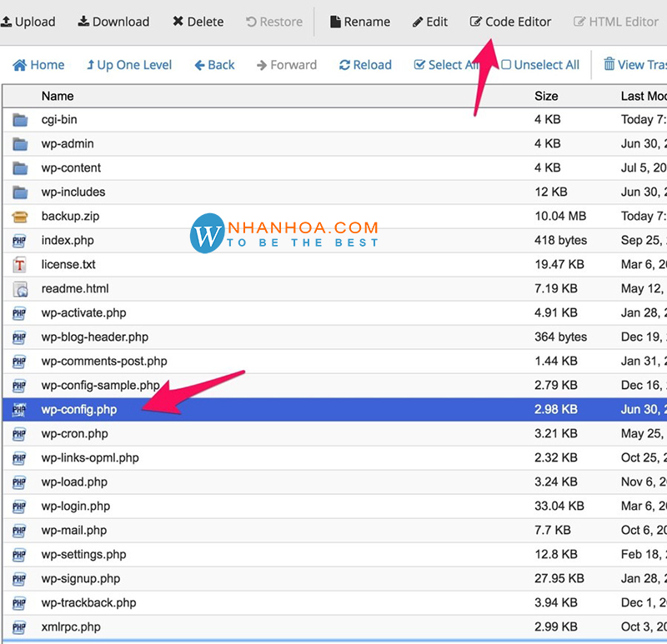Select the wp-comments-post.php file icon
Screen dimensions: 667x644
[19, 362]
